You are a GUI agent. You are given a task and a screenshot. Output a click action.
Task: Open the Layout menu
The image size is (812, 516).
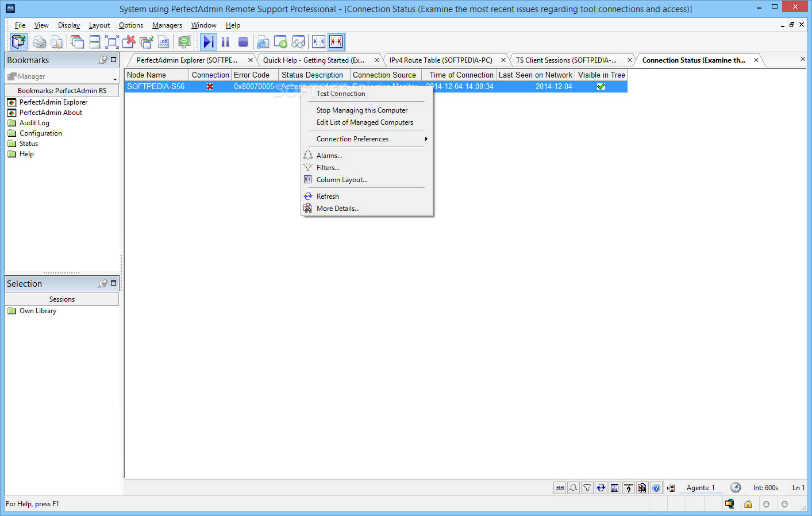tap(99, 25)
